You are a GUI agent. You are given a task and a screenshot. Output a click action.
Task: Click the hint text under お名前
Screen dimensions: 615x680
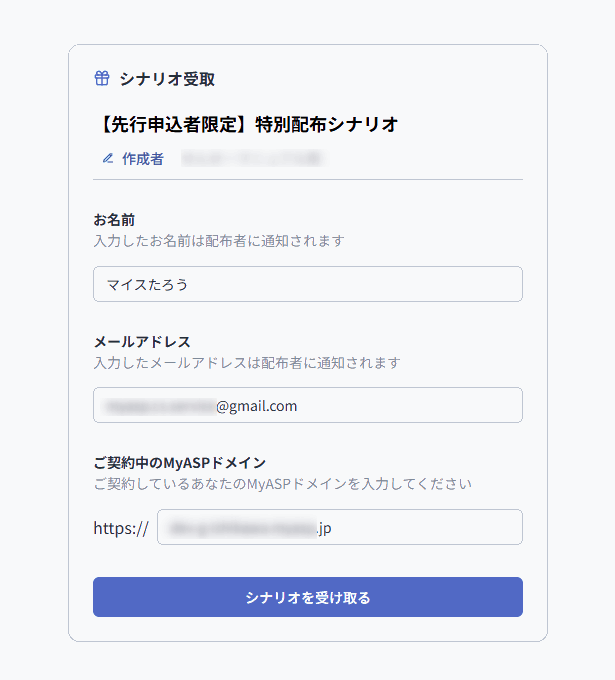(x=218, y=241)
